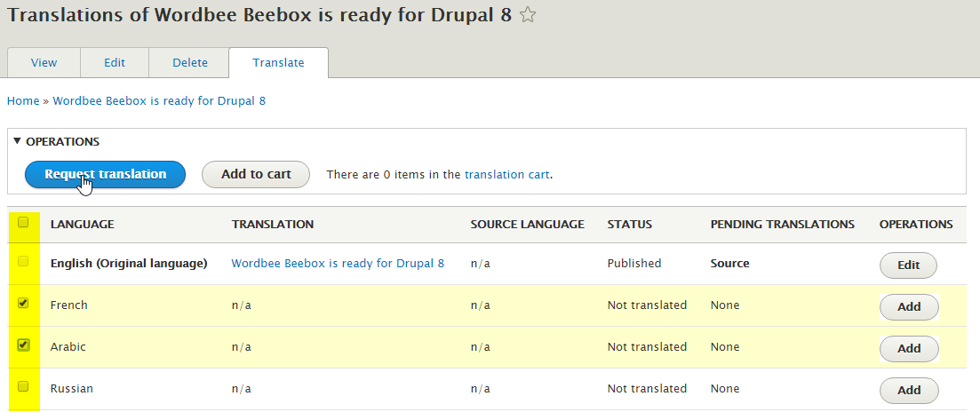Add an Arabic translation

[x=909, y=349]
